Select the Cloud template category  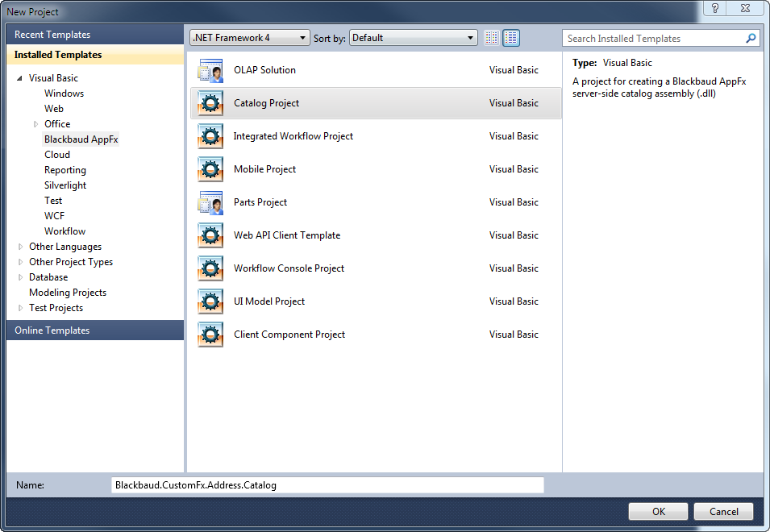coord(57,155)
